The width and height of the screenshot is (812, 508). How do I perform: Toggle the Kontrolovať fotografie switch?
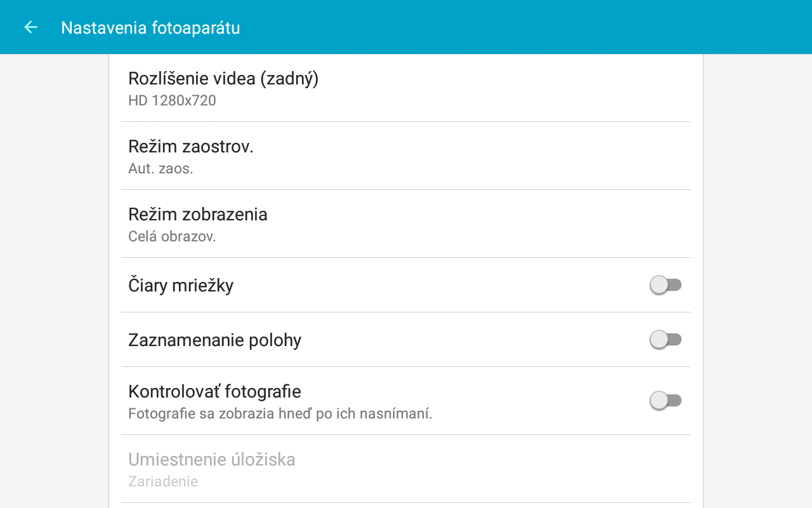pyautogui.click(x=665, y=401)
